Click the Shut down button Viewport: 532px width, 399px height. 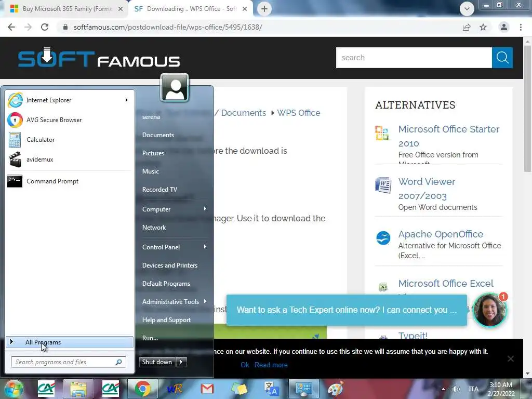click(x=157, y=362)
